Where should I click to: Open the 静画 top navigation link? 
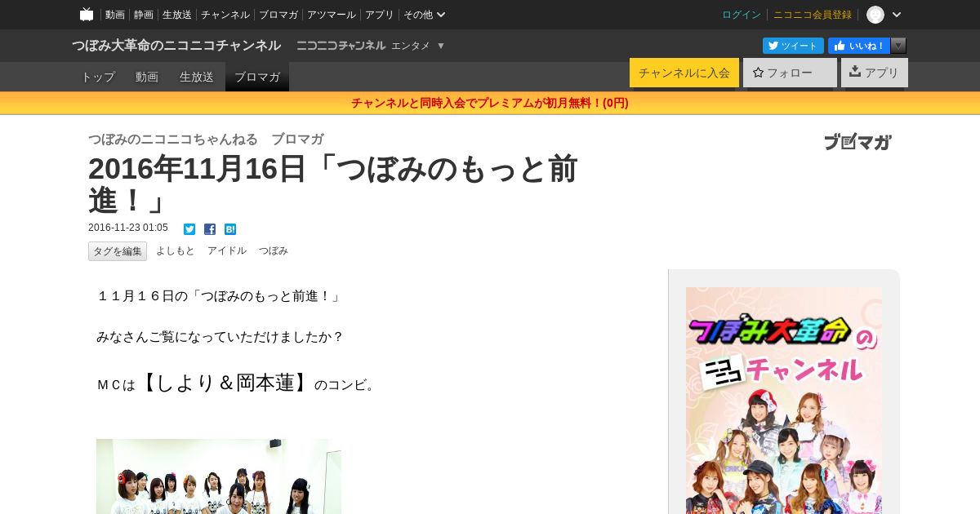click(144, 15)
